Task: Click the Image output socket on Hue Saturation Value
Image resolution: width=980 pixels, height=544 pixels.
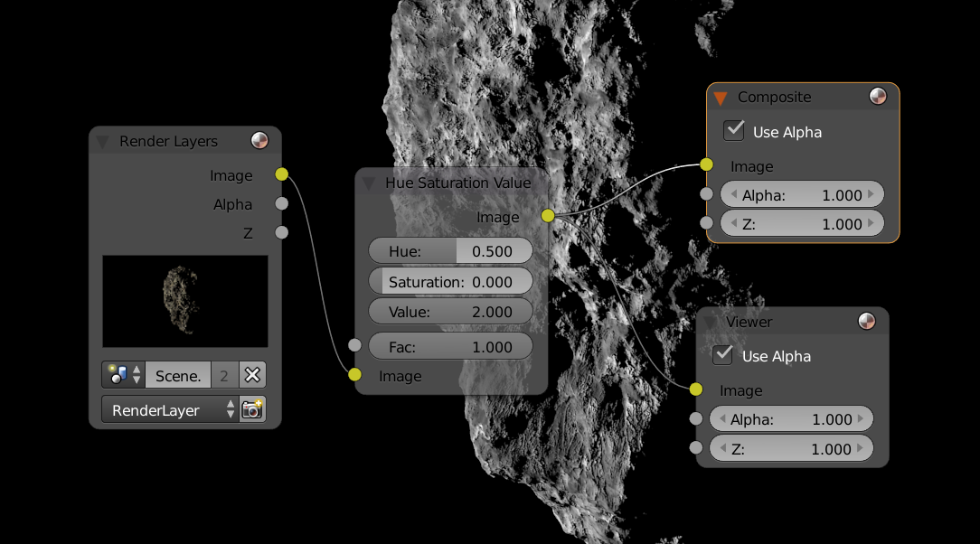Action: coord(547,216)
